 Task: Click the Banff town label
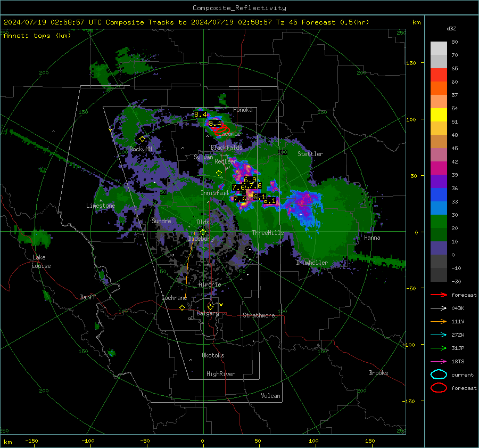point(88,297)
